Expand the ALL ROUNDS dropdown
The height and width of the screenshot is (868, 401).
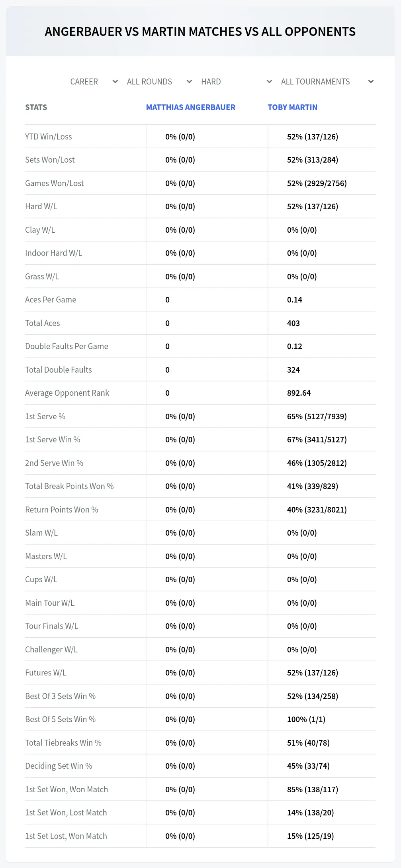159,82
